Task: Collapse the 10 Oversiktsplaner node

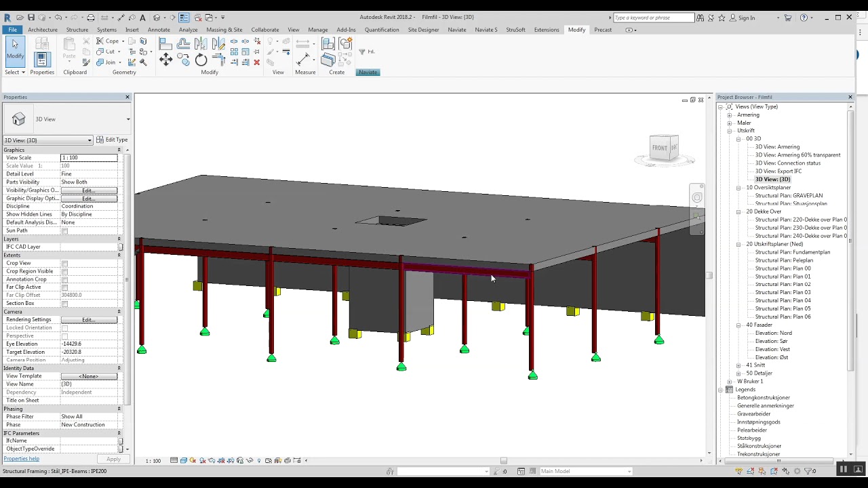Action: pos(738,188)
